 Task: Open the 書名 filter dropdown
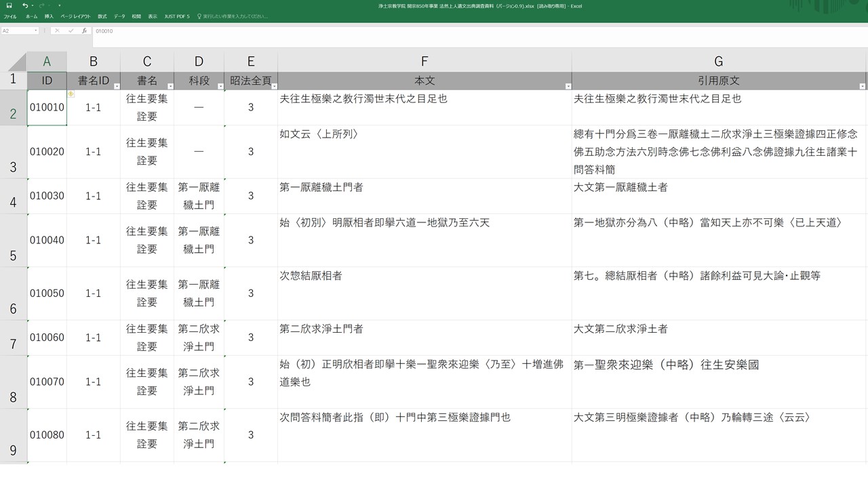(170, 86)
